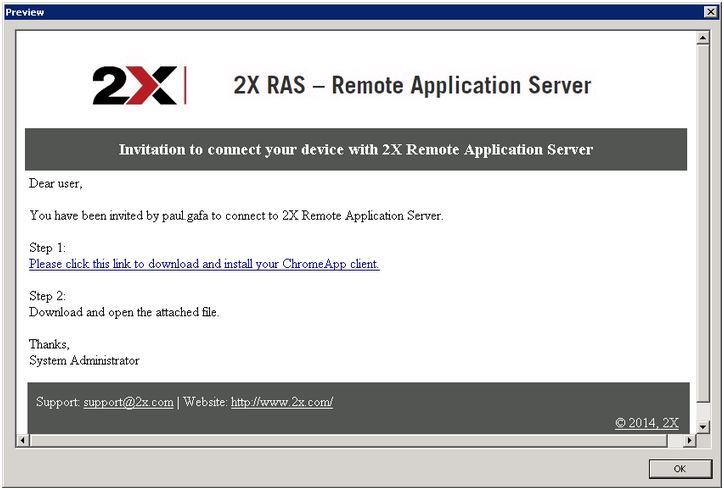Click the 'Preview' window title
Viewport: 724px width, 489px height.
point(24,12)
